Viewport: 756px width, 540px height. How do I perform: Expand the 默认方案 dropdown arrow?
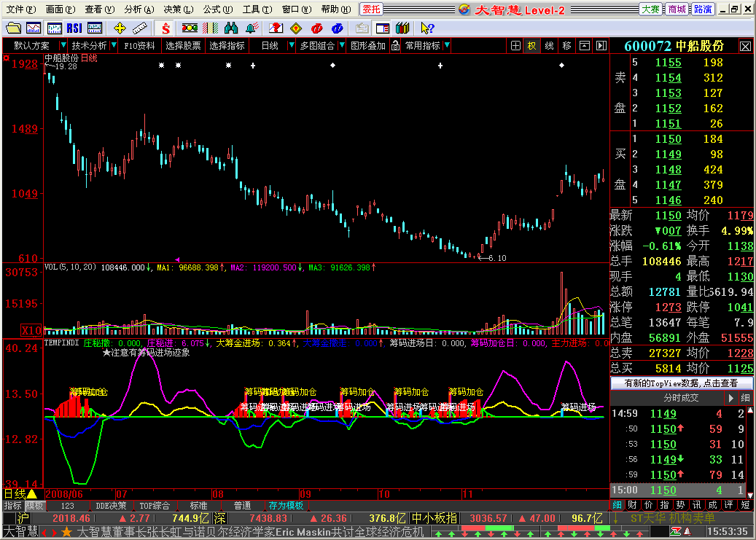tap(63, 45)
